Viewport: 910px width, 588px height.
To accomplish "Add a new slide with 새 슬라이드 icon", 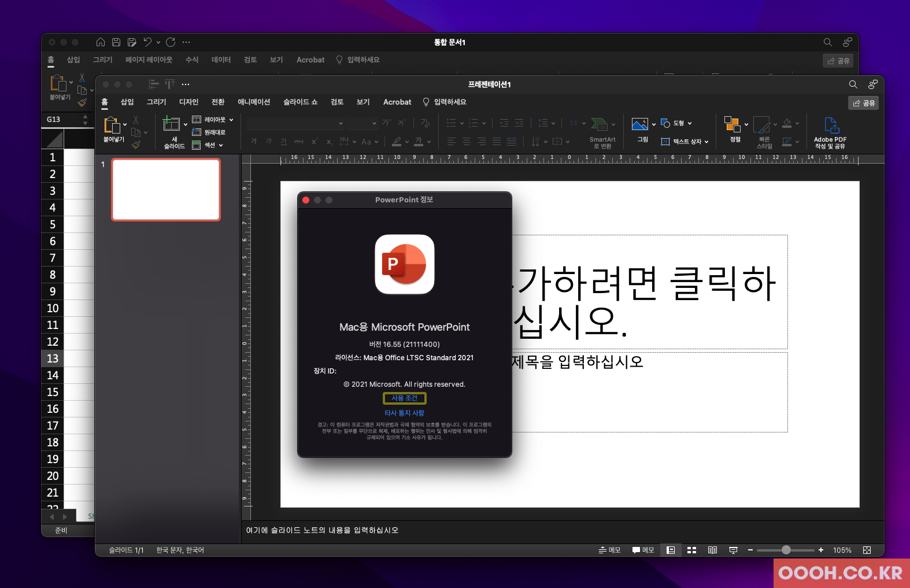I will [171, 124].
